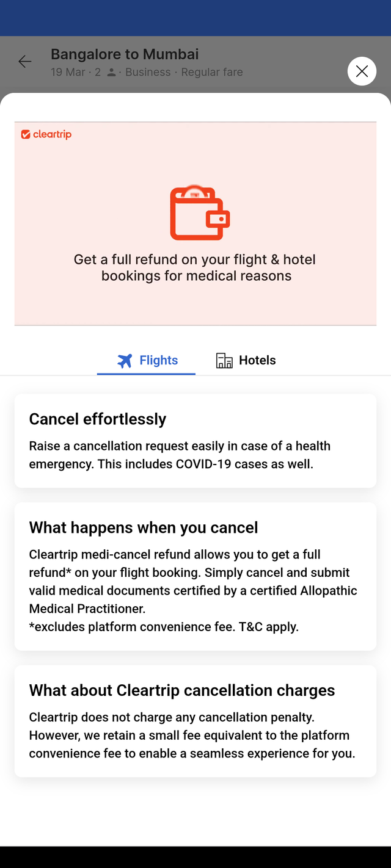391x868 pixels.
Task: Close the medi-cancel info sheet
Action: (x=362, y=71)
